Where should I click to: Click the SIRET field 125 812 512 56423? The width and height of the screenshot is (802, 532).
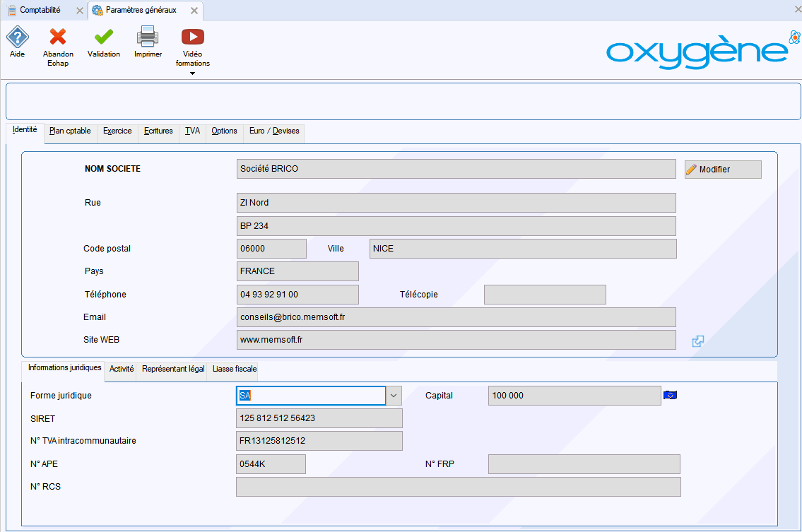(x=319, y=418)
